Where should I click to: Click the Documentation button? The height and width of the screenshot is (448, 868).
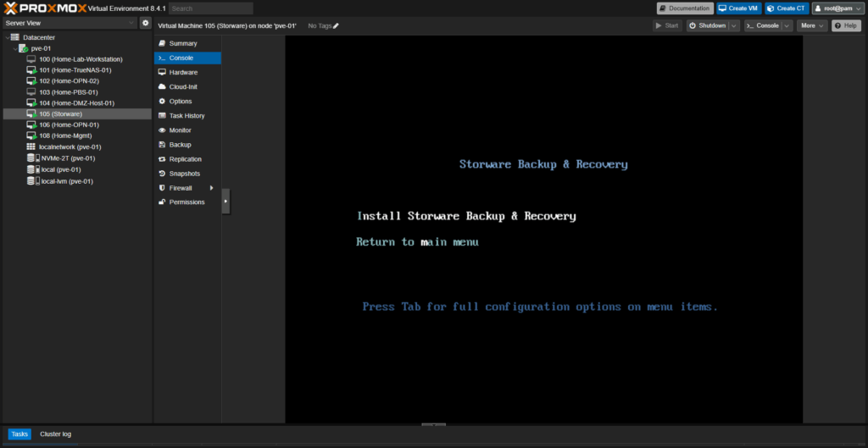[x=685, y=8]
